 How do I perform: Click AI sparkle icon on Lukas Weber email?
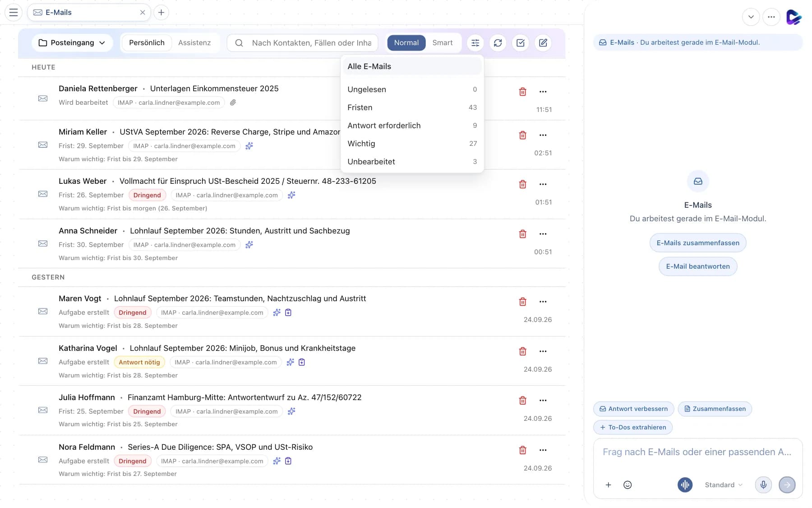tap(291, 195)
